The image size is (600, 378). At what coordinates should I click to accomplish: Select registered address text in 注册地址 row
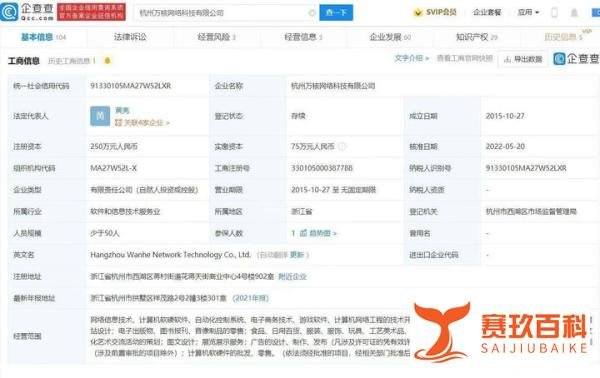pos(182,277)
